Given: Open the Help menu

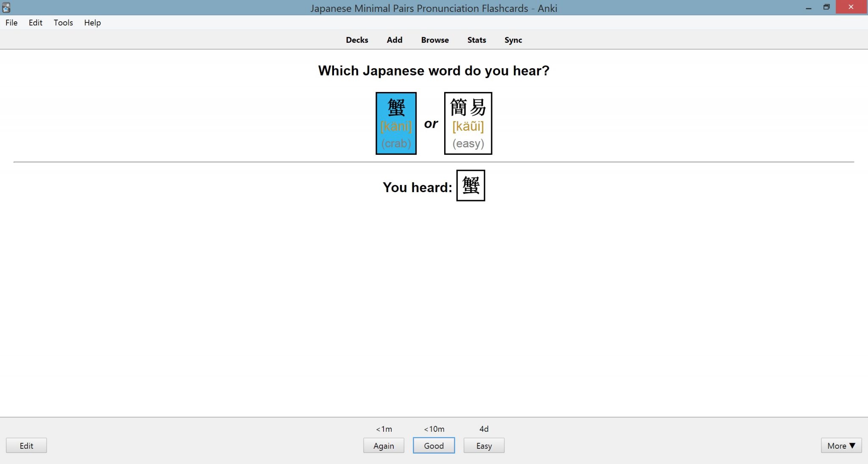Looking at the screenshot, I should (x=92, y=22).
